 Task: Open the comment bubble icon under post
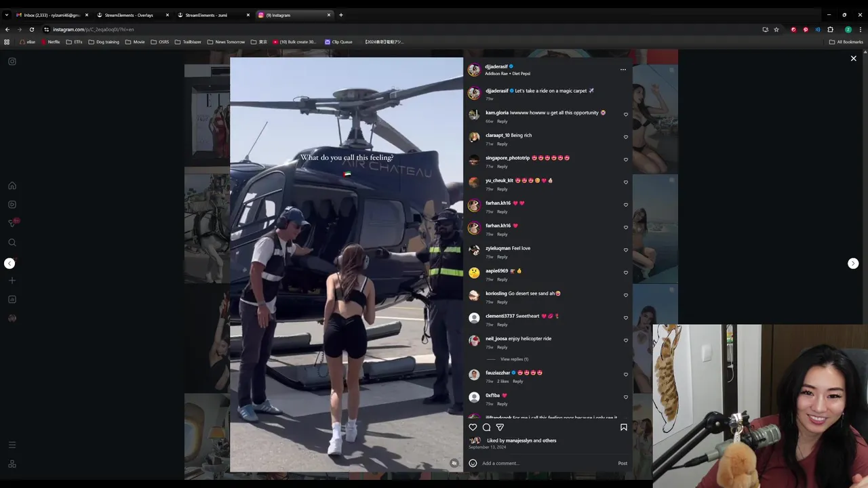(486, 427)
